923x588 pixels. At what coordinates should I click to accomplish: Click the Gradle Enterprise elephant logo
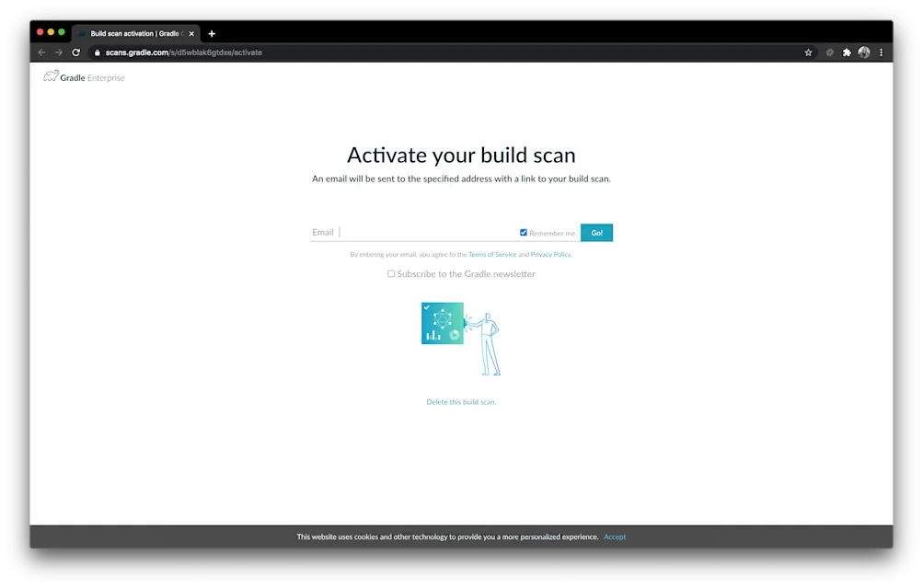[x=52, y=76]
